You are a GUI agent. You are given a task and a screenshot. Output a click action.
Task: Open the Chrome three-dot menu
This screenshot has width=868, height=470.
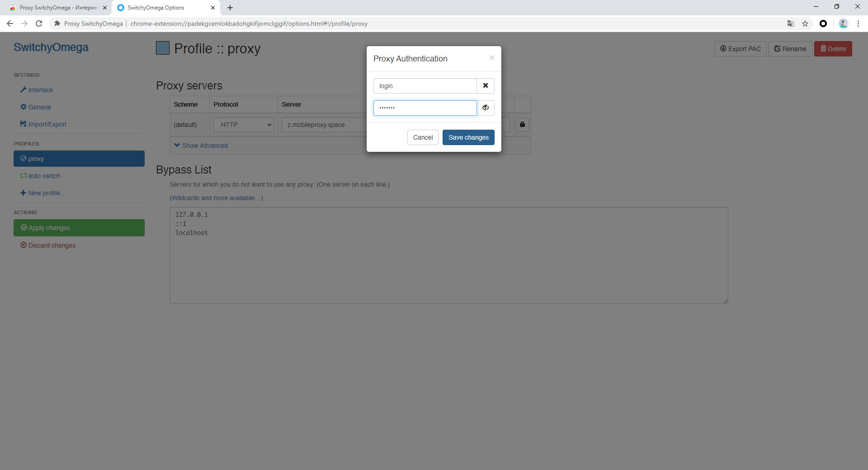(859, 23)
